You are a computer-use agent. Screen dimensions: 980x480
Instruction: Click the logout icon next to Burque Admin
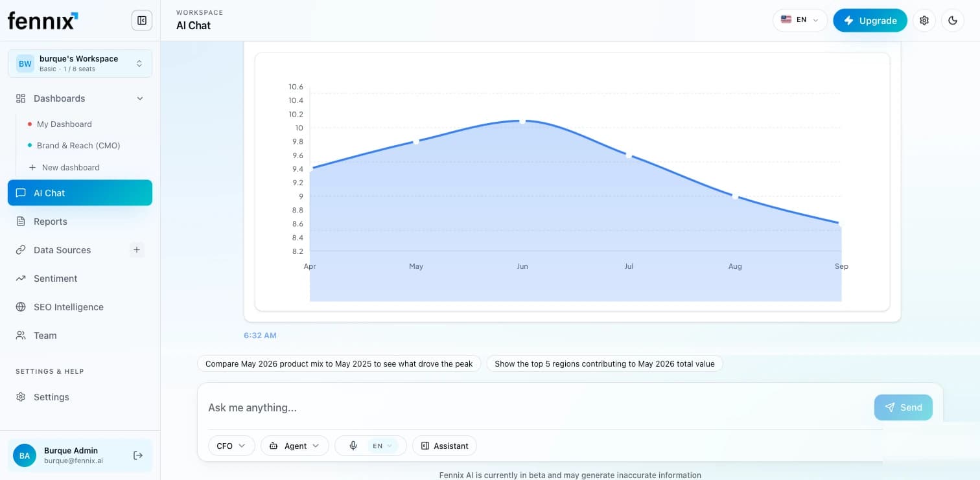click(138, 455)
